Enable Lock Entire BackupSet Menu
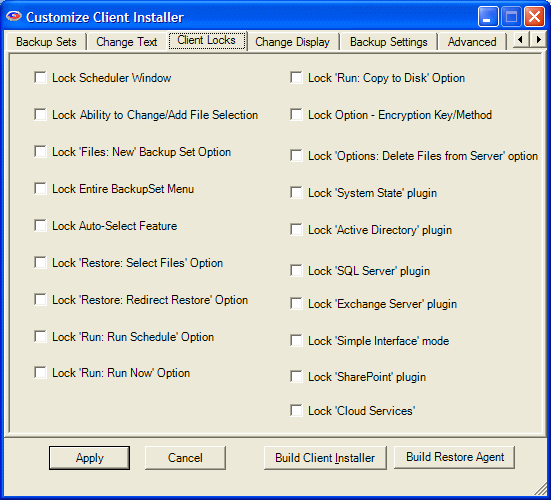Image resolution: width=551 pixels, height=500 pixels. point(40,189)
